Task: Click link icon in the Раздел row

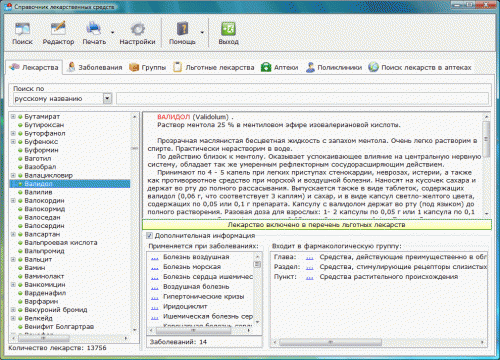Action: [310, 268]
